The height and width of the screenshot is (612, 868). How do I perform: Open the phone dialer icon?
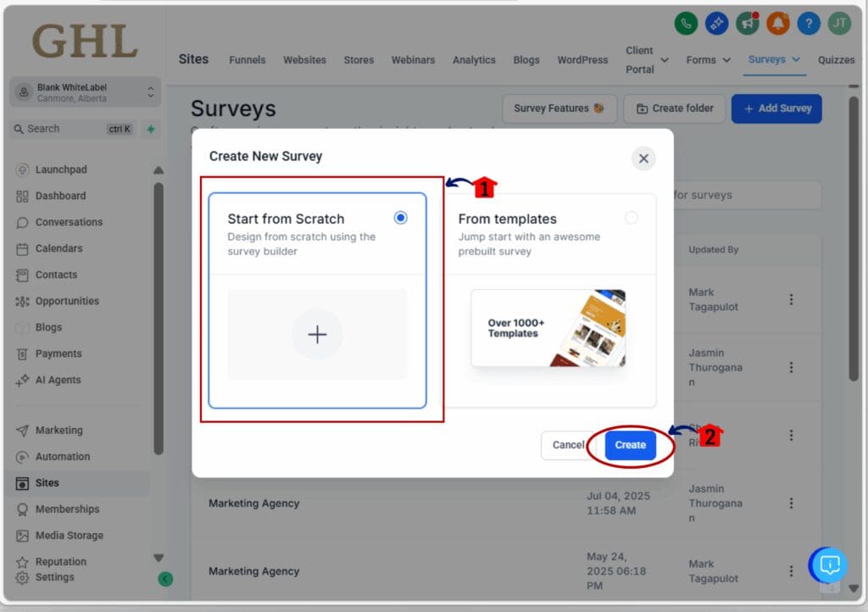click(687, 23)
